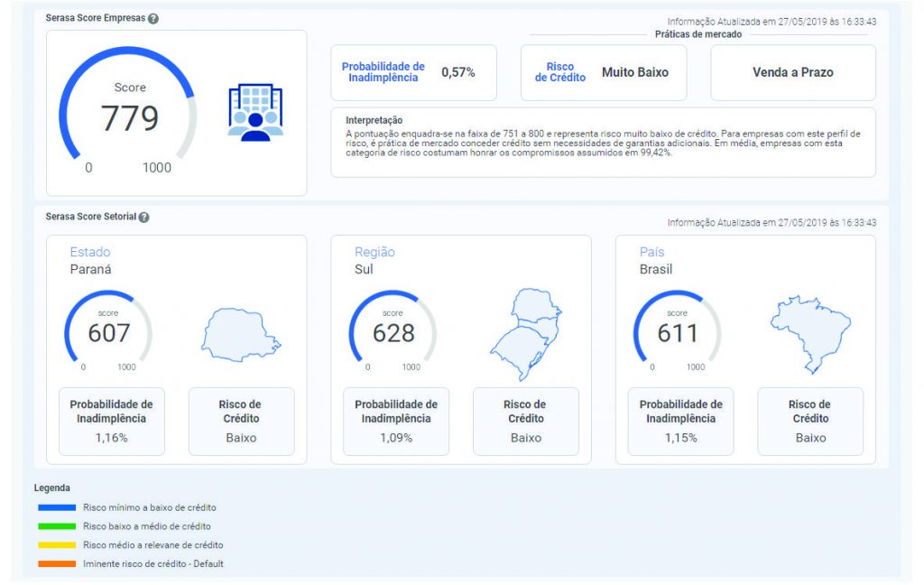Click the Brasil Probabilidade de Inadimplência 1,15% box
The width and height of the screenshot is (924, 585).
click(680, 421)
